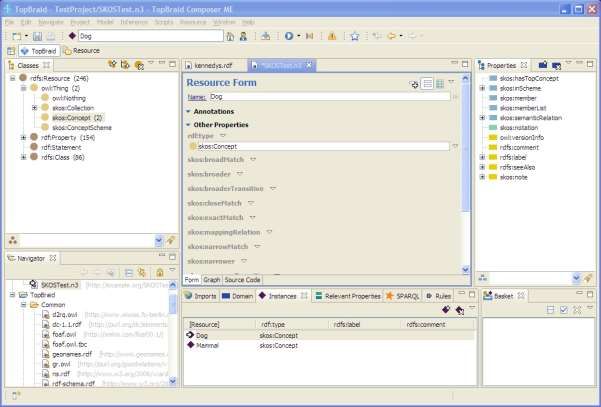This screenshot has width=601, height=407.
Task: Click the save (floppy disk) toolbar icon
Action: click(x=37, y=36)
